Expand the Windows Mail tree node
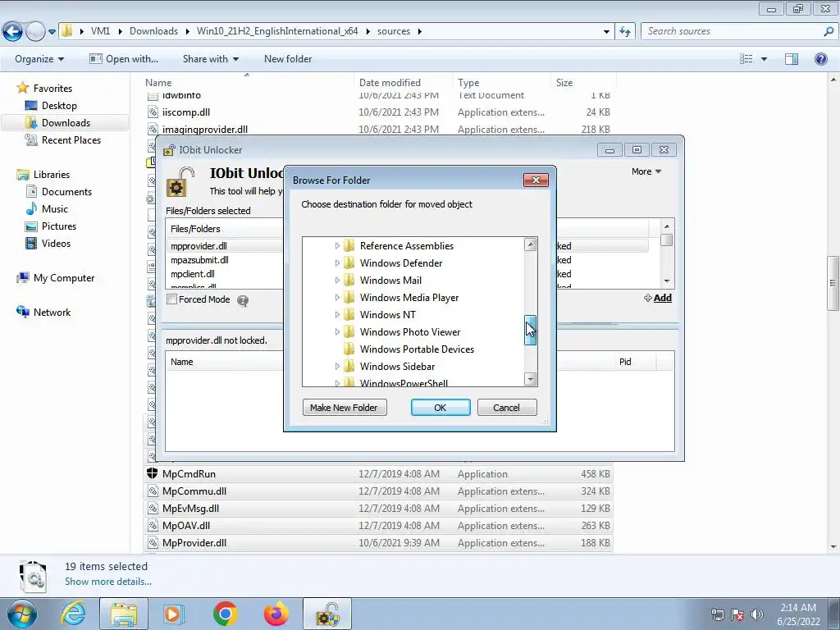Screen dimensions: 840x630 (x=337, y=281)
